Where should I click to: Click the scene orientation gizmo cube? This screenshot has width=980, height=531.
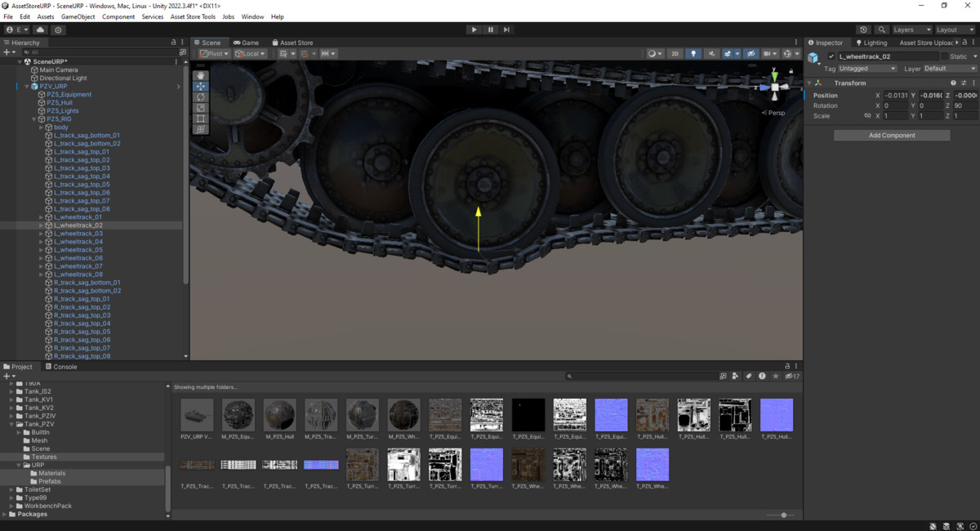pyautogui.click(x=775, y=87)
